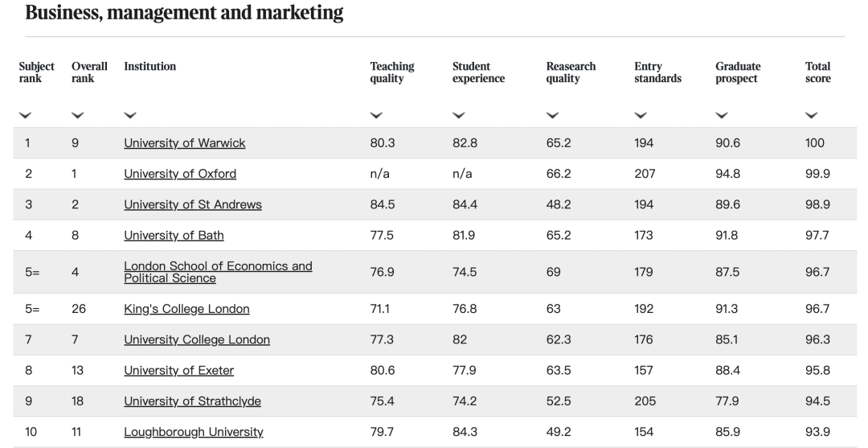Open University of Warwick link
Screen dimensions: 868x448
184,143
